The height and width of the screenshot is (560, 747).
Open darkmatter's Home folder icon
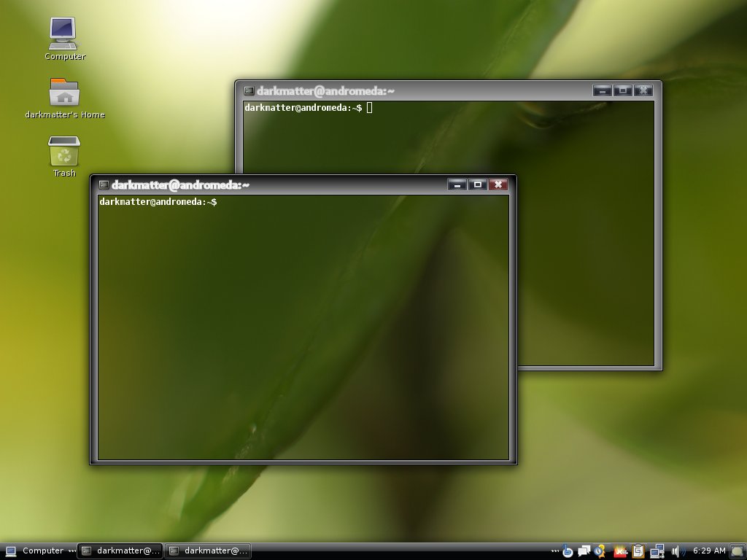coord(64,98)
